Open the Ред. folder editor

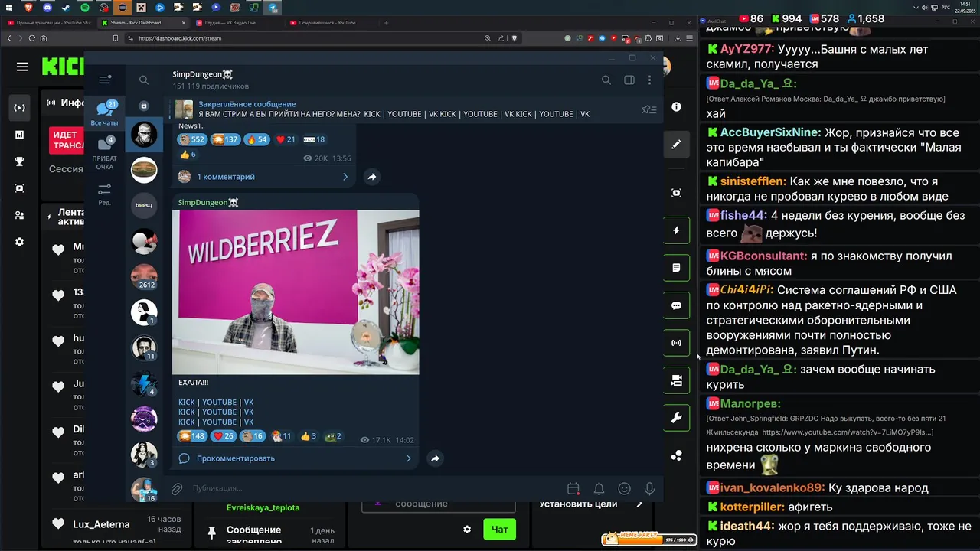105,194
